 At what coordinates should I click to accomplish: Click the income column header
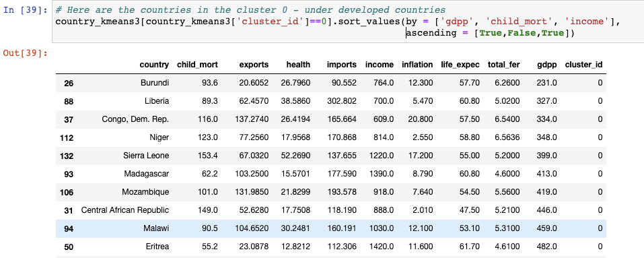click(379, 65)
